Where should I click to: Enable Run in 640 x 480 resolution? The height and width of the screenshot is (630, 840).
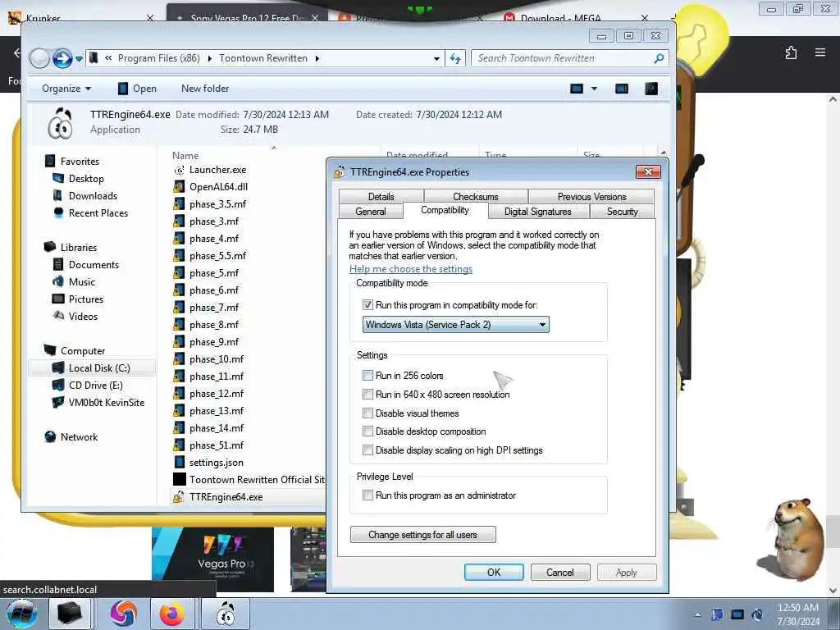pyautogui.click(x=367, y=395)
